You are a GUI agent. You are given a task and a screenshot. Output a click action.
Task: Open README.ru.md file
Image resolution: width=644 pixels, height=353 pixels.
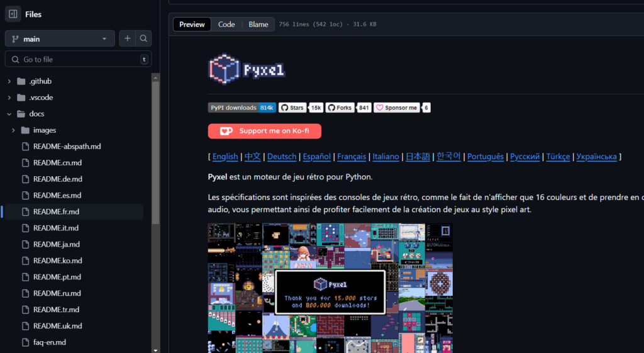[x=57, y=293]
